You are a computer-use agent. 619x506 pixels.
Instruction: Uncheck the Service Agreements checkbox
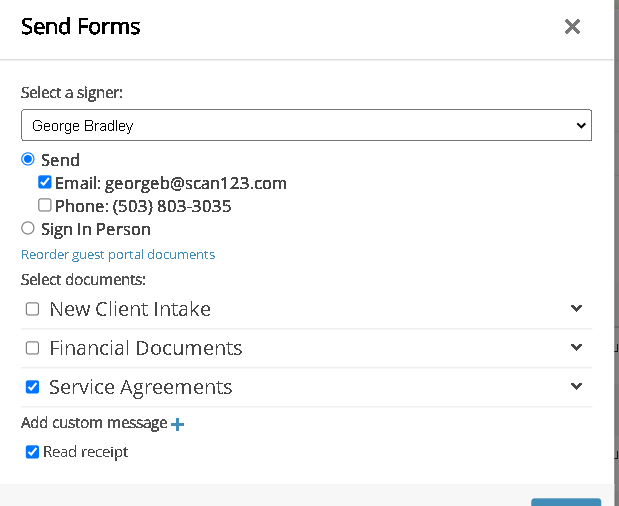(32, 387)
